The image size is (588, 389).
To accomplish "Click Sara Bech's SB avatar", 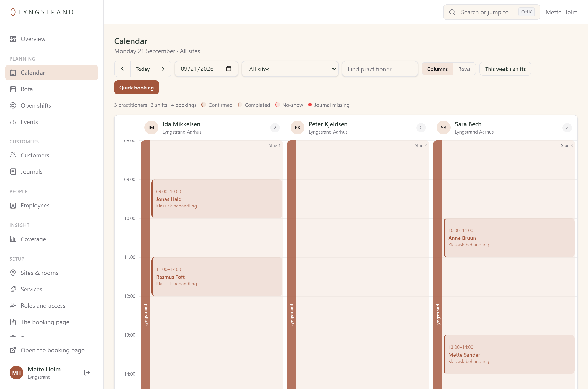I will 443,128.
